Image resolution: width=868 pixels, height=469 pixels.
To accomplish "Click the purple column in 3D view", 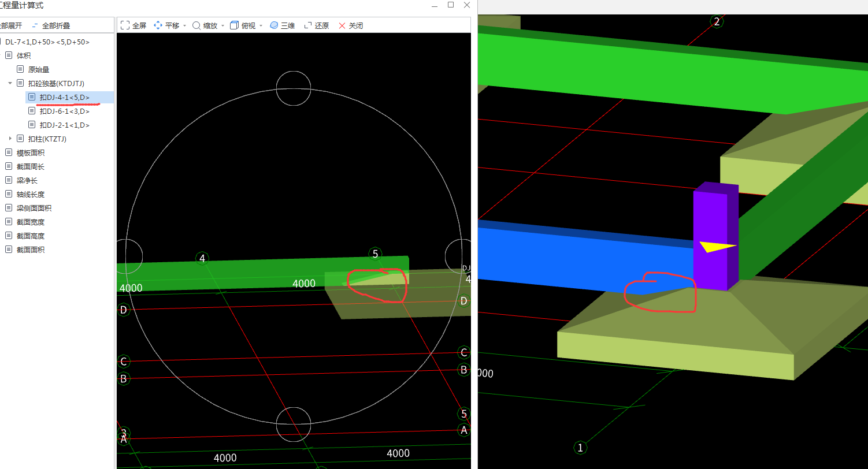I will [716, 237].
